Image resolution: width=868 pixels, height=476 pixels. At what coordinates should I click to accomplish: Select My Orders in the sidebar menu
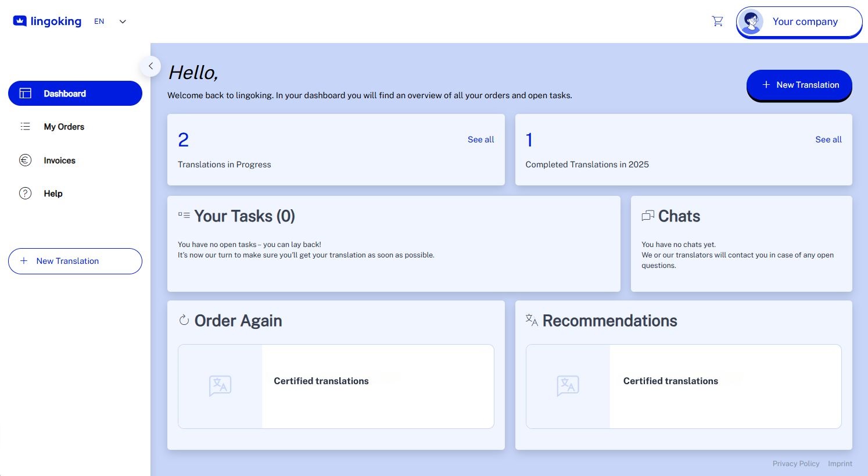click(64, 126)
